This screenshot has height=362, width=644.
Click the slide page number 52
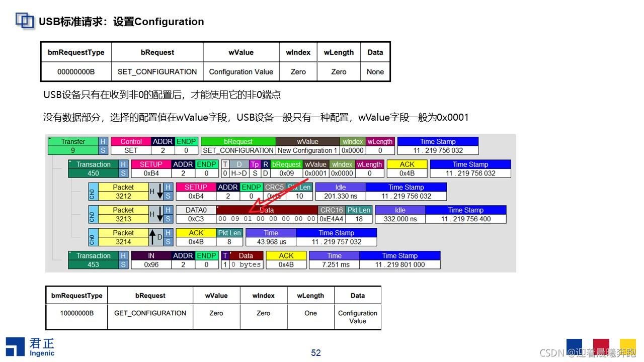click(x=316, y=353)
